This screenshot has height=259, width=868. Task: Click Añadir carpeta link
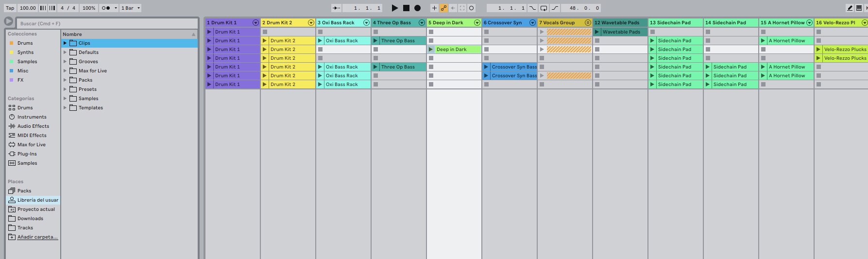pos(37,237)
